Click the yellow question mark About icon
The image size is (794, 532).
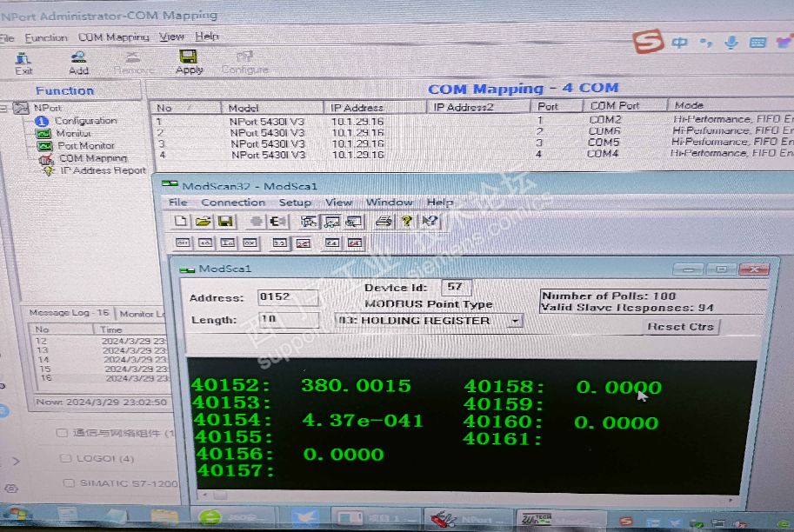pyautogui.click(x=406, y=221)
